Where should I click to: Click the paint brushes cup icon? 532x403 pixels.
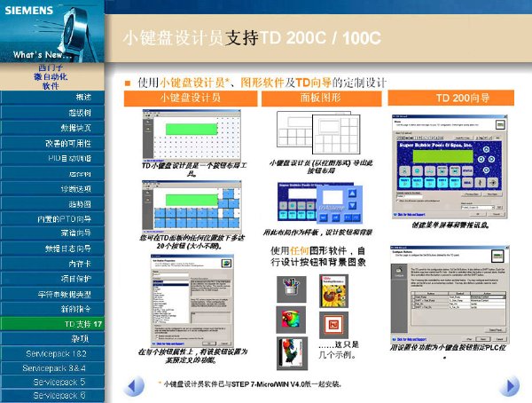[x=292, y=288]
